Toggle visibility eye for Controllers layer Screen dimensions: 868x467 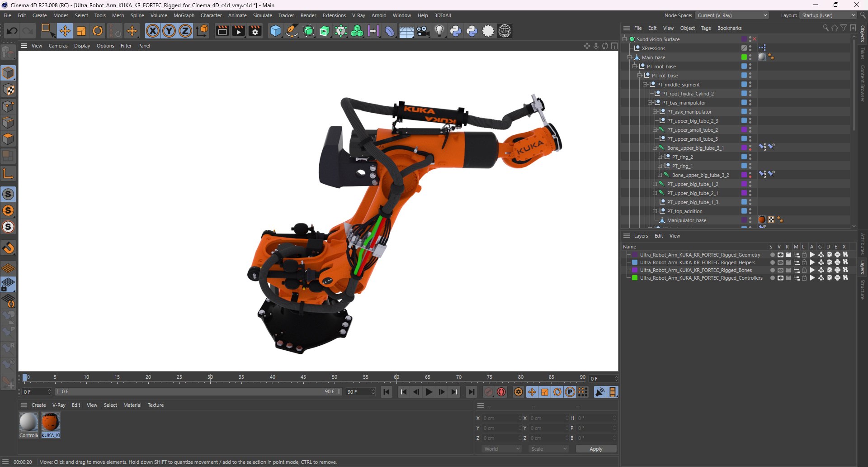pos(780,278)
